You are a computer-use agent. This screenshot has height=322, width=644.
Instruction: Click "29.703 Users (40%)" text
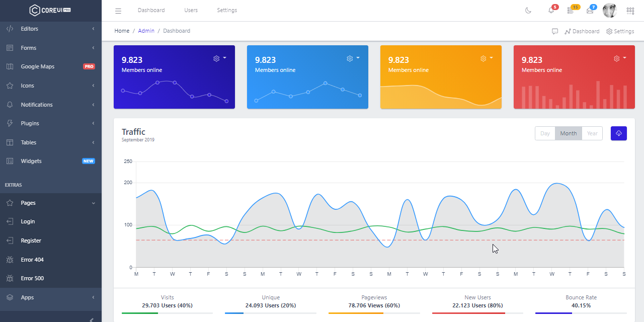click(167, 305)
